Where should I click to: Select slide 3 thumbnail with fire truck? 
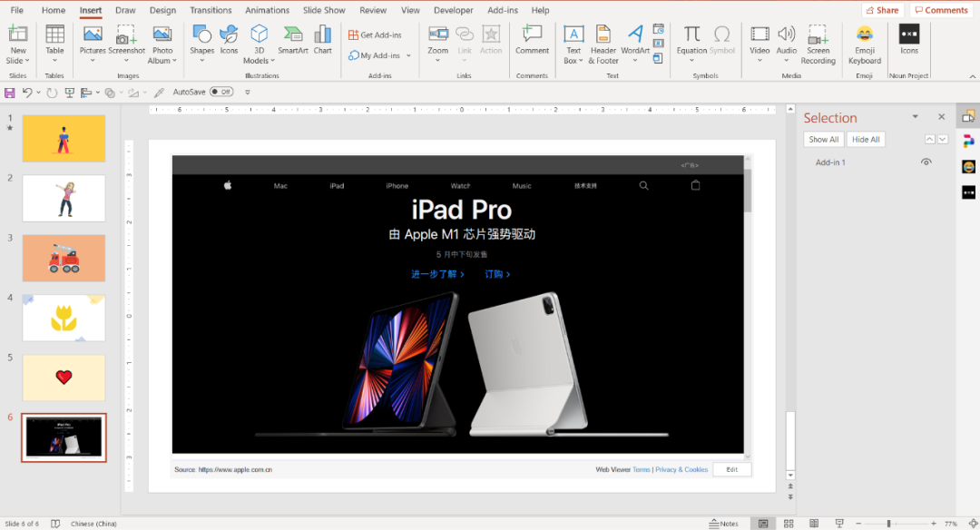coord(64,258)
